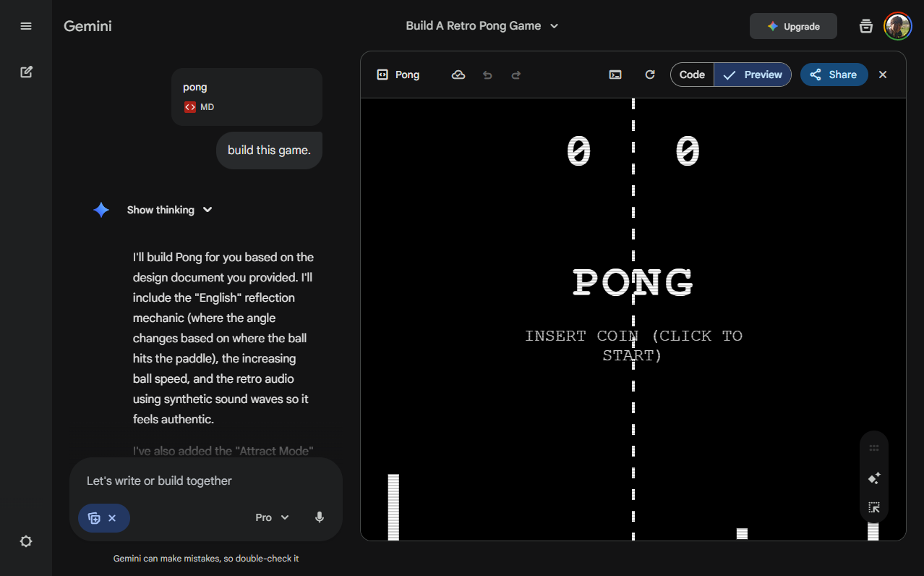Image resolution: width=924 pixels, height=576 pixels.
Task: Open the storage box icon beside Upgrade
Action: (x=865, y=26)
